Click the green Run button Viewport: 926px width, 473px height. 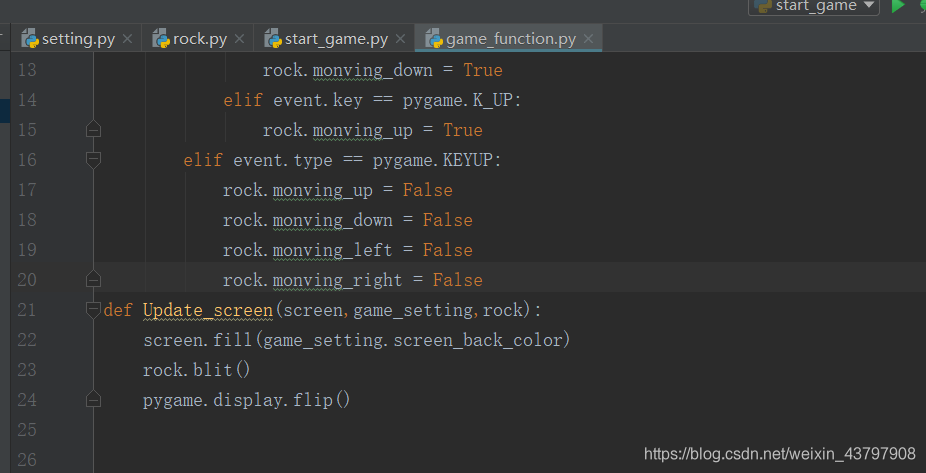[x=898, y=6]
